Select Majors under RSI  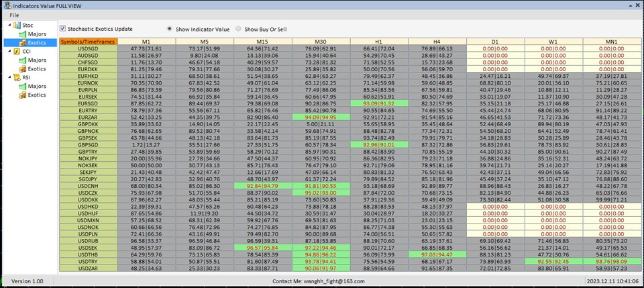pyautogui.click(x=37, y=87)
